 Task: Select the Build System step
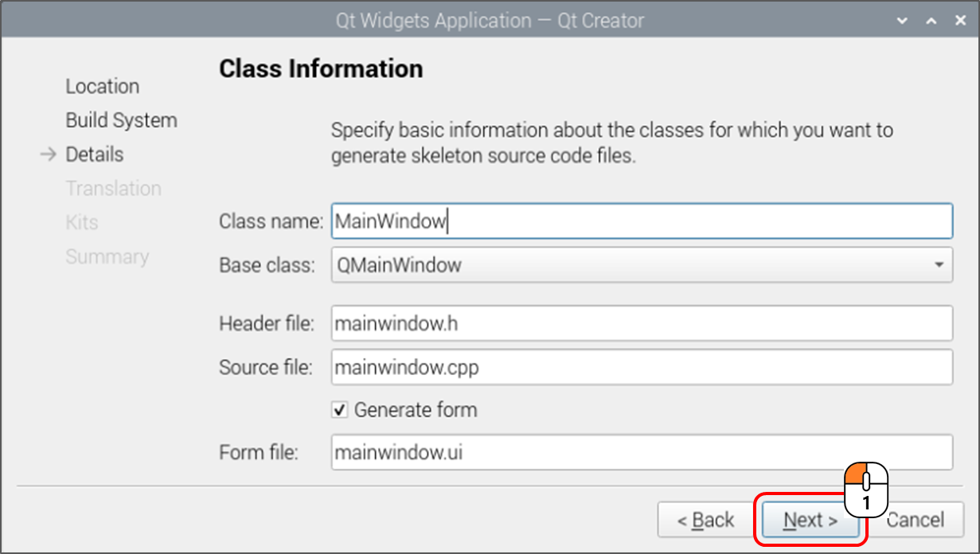click(x=121, y=120)
